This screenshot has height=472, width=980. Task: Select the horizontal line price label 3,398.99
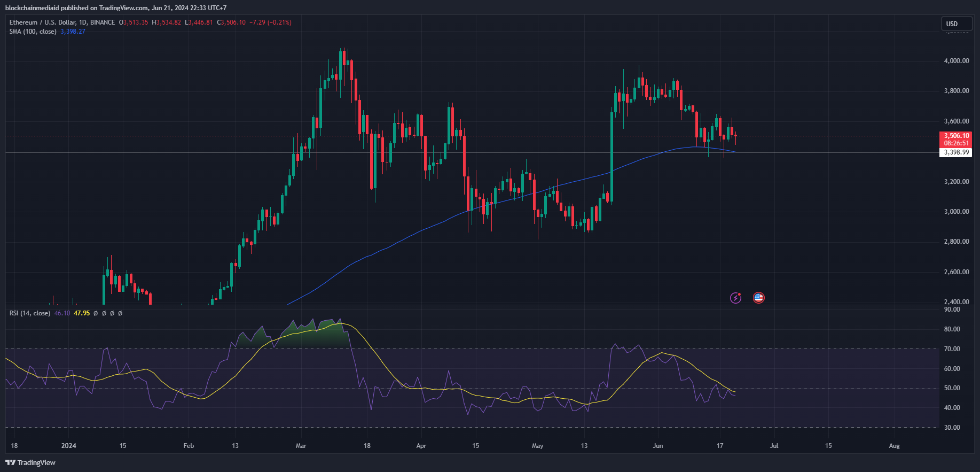(956, 152)
